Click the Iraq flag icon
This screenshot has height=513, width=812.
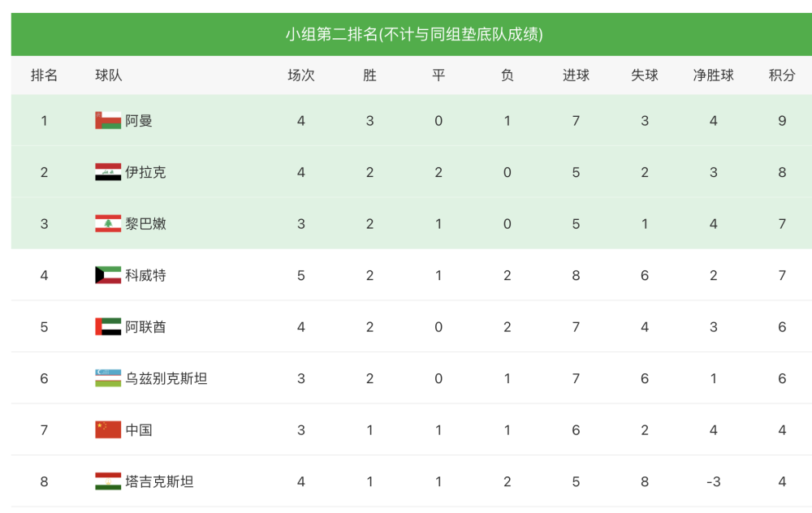click(108, 172)
